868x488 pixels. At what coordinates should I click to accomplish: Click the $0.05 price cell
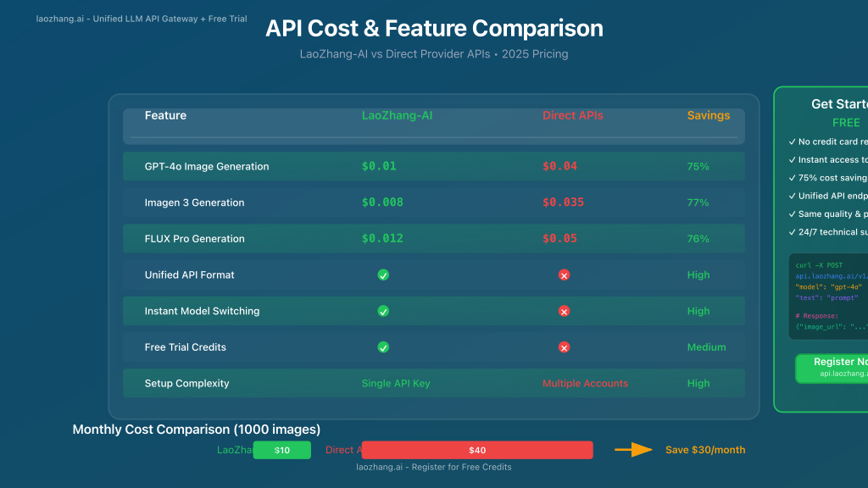point(559,238)
